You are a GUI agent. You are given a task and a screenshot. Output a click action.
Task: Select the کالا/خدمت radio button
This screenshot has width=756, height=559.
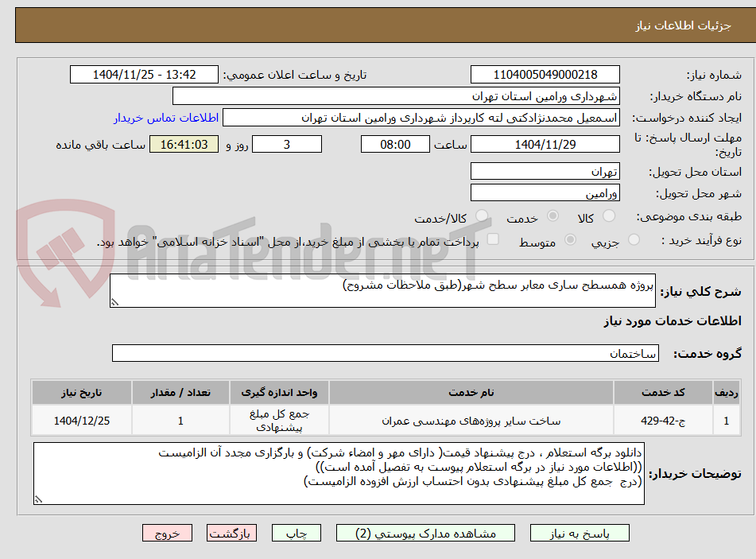481,216
